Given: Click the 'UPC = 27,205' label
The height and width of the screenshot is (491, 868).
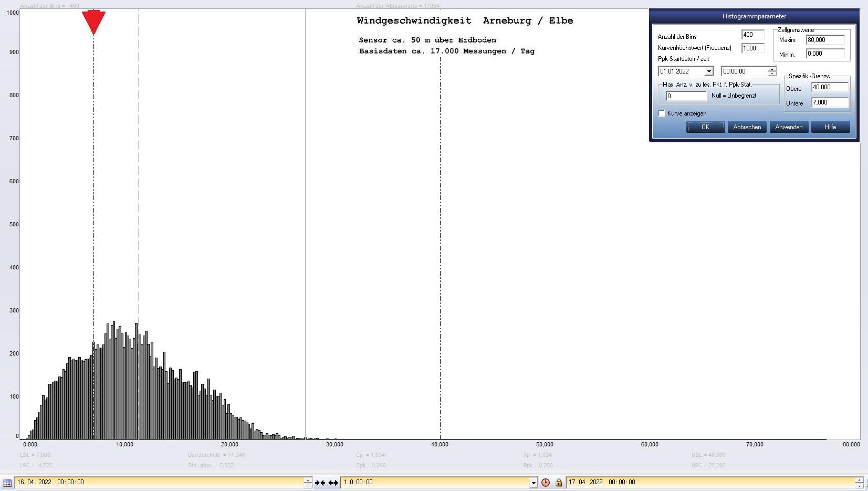Looking at the screenshot, I should pos(708,465).
